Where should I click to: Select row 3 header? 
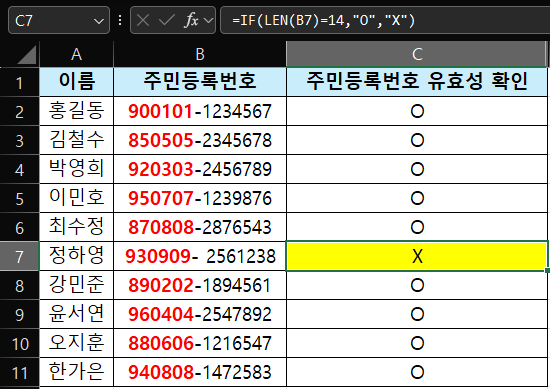point(19,140)
